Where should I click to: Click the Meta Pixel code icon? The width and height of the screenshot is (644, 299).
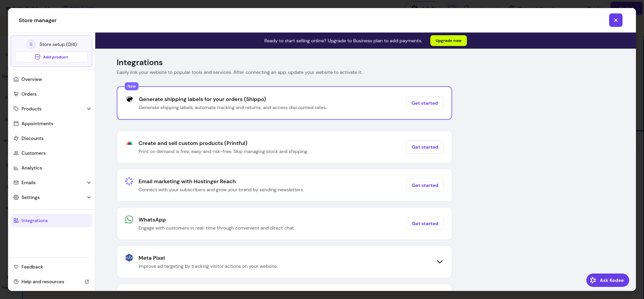(129, 258)
